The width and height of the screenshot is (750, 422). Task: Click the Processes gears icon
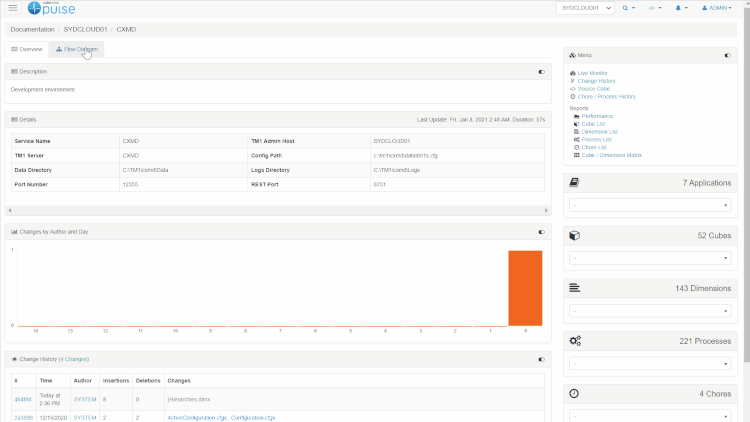click(574, 341)
